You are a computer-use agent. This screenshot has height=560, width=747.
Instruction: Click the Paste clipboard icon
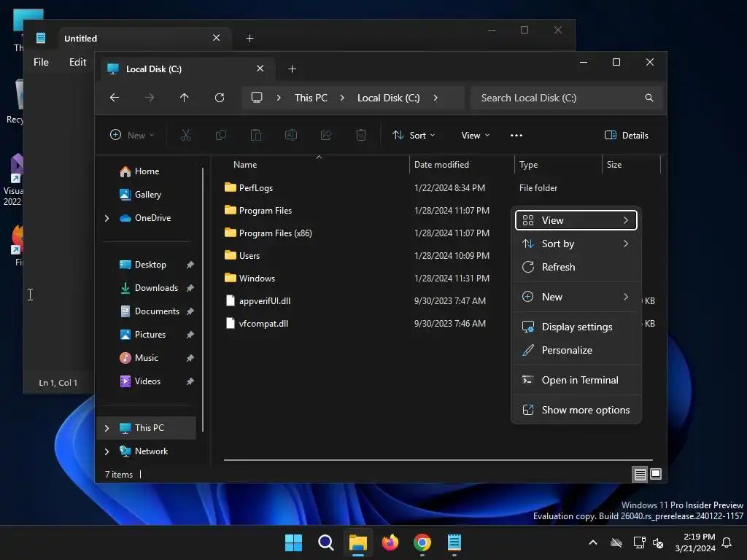[256, 135]
